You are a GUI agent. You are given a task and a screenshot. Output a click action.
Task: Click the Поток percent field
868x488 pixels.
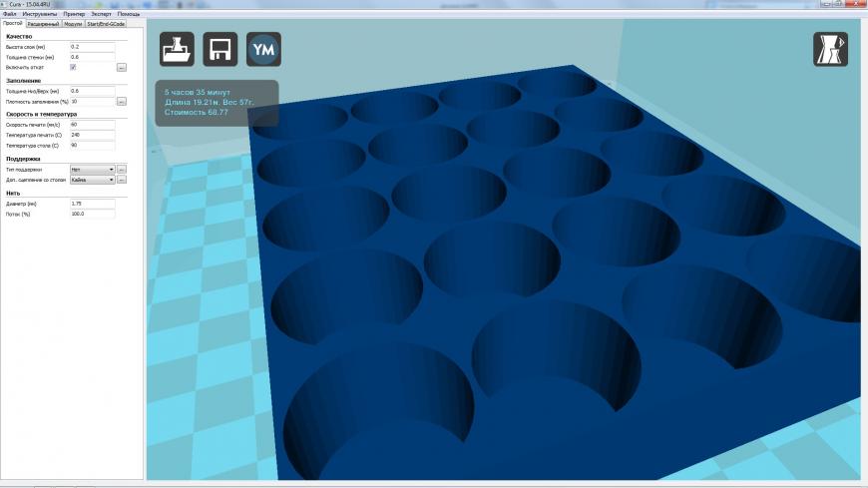(x=93, y=214)
